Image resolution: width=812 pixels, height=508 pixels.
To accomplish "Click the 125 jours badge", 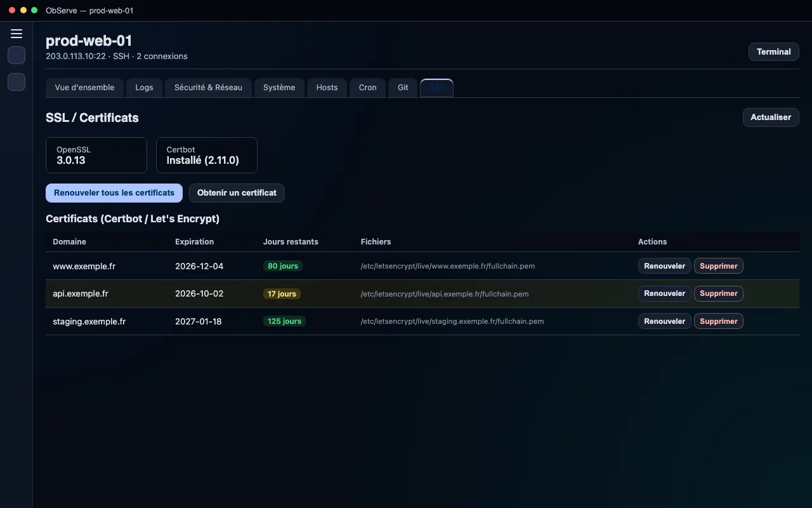I will [x=284, y=321].
